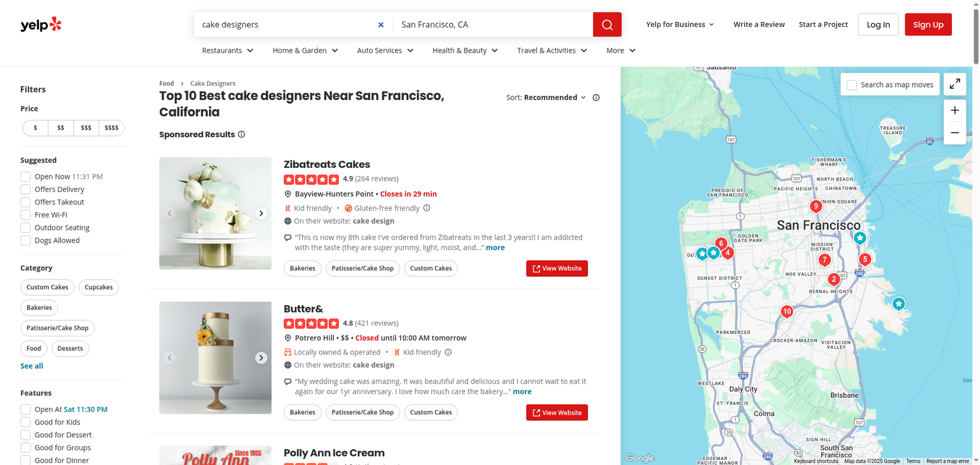The image size is (980, 465).
Task: Enable Offers Takeout filter
Action: 26,202
